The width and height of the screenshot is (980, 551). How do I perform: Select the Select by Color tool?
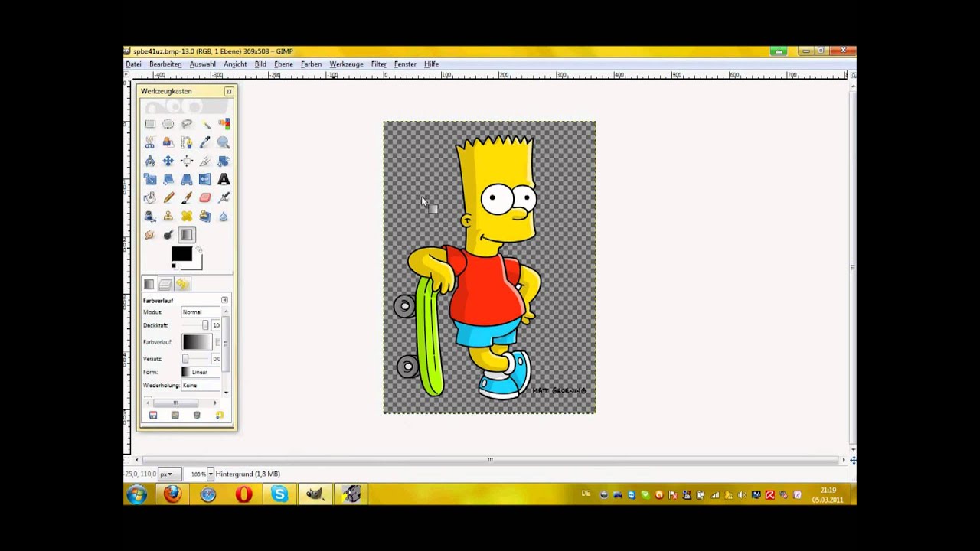pos(224,124)
